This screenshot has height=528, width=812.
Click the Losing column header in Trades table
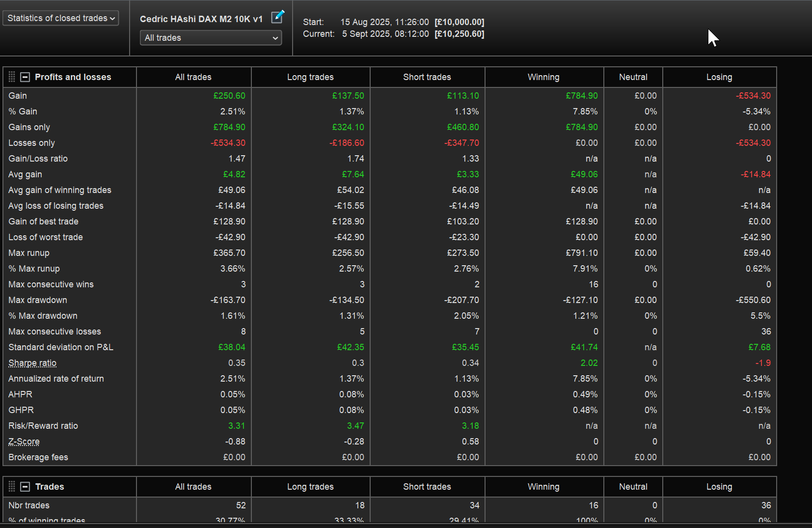(x=719, y=487)
